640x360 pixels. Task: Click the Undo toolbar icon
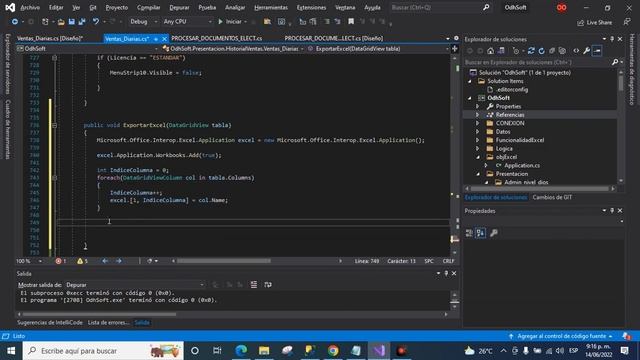coord(96,22)
